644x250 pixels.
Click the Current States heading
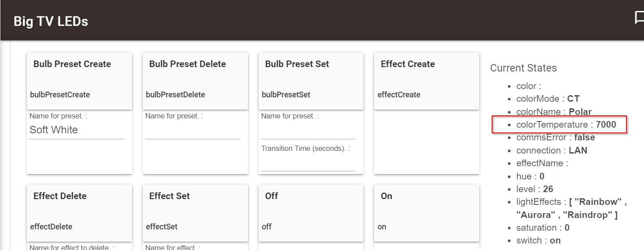point(523,68)
